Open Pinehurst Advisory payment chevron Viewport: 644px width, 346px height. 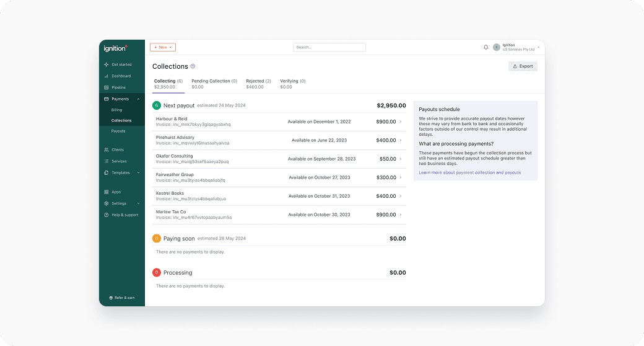tap(401, 140)
